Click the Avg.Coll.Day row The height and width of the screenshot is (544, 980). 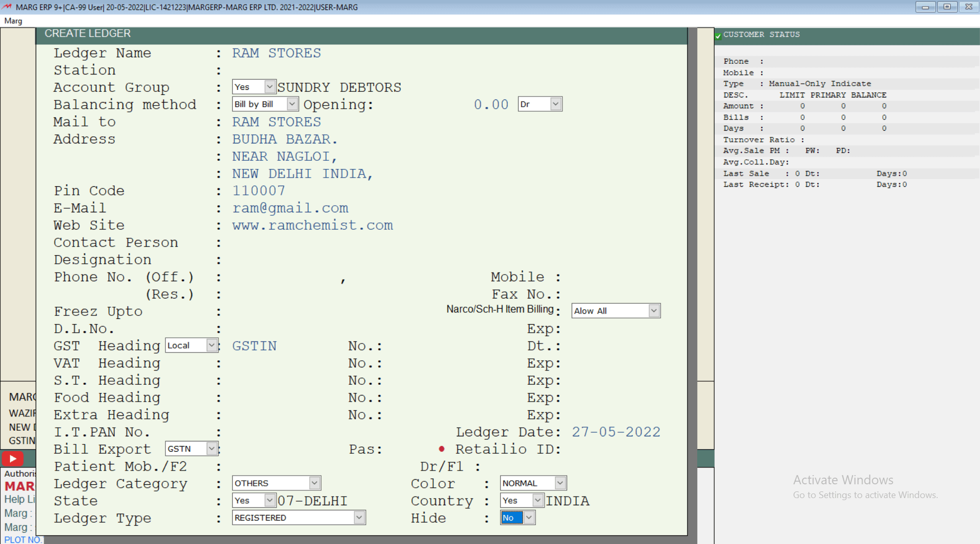click(x=846, y=162)
